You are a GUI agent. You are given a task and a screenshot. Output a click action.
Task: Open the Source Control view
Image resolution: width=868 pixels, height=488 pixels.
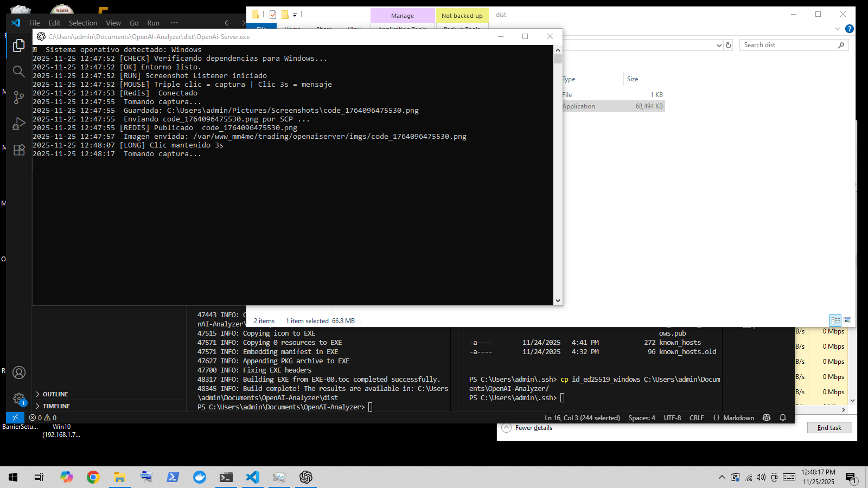tap(19, 98)
